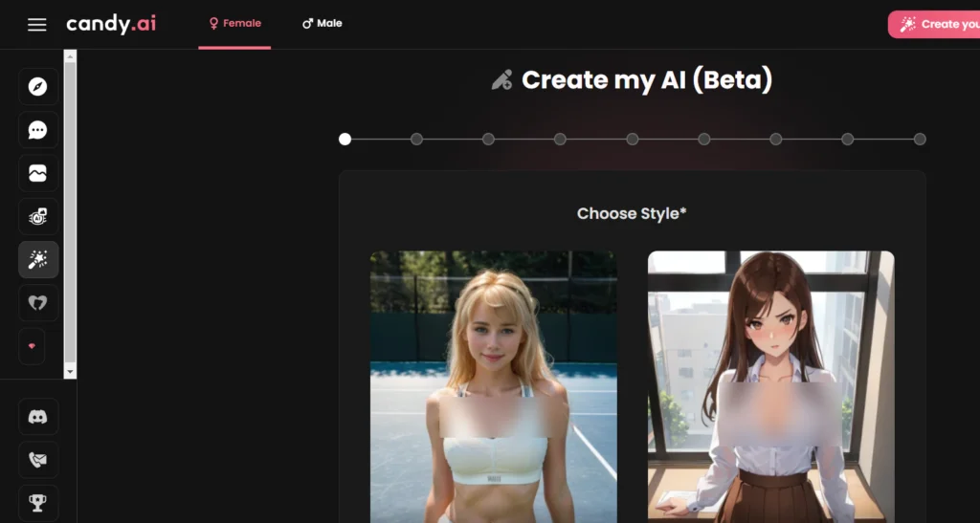Switch to the Female tab
Image resolution: width=980 pixels, height=523 pixels.
point(235,24)
